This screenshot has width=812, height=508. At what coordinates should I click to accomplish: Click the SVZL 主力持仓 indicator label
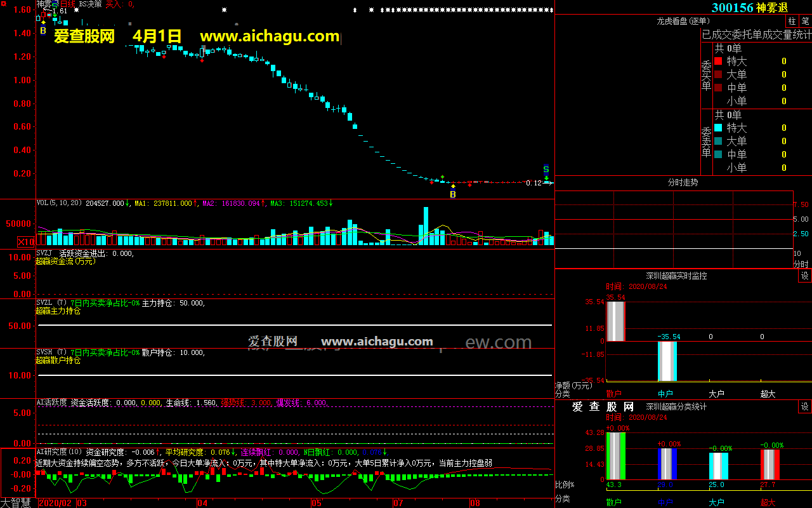[121, 303]
